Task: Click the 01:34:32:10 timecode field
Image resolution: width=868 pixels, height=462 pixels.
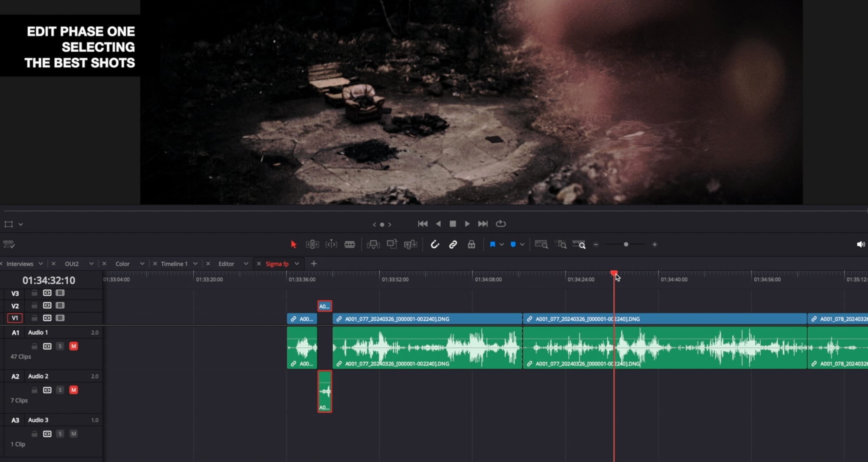Action: [x=49, y=280]
